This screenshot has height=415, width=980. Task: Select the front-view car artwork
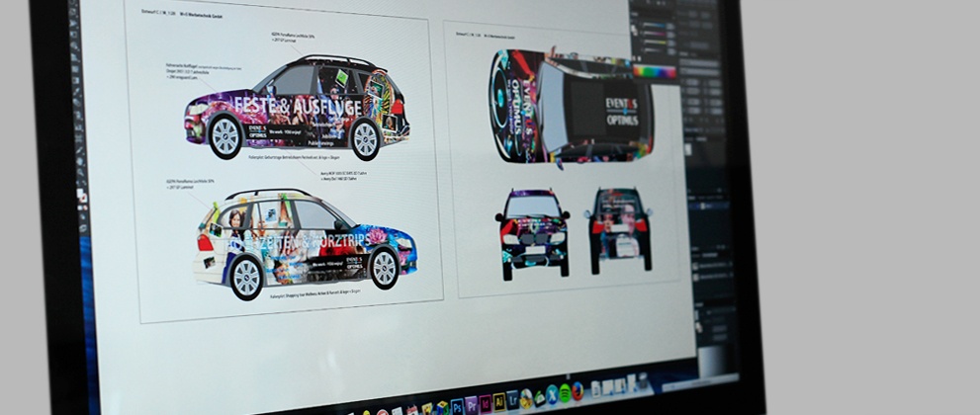532,233
